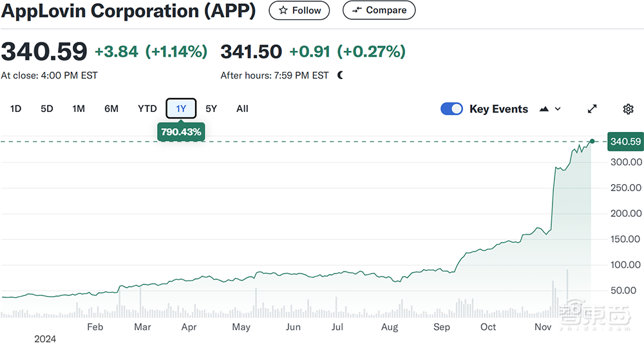Switch to 6M chart range
This screenshot has width=644, height=343.
(x=111, y=109)
